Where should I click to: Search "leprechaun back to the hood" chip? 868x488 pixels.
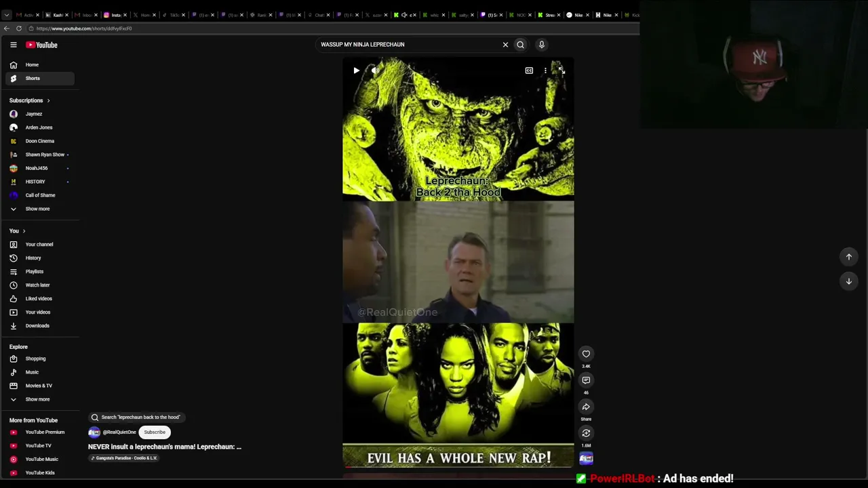(x=136, y=418)
